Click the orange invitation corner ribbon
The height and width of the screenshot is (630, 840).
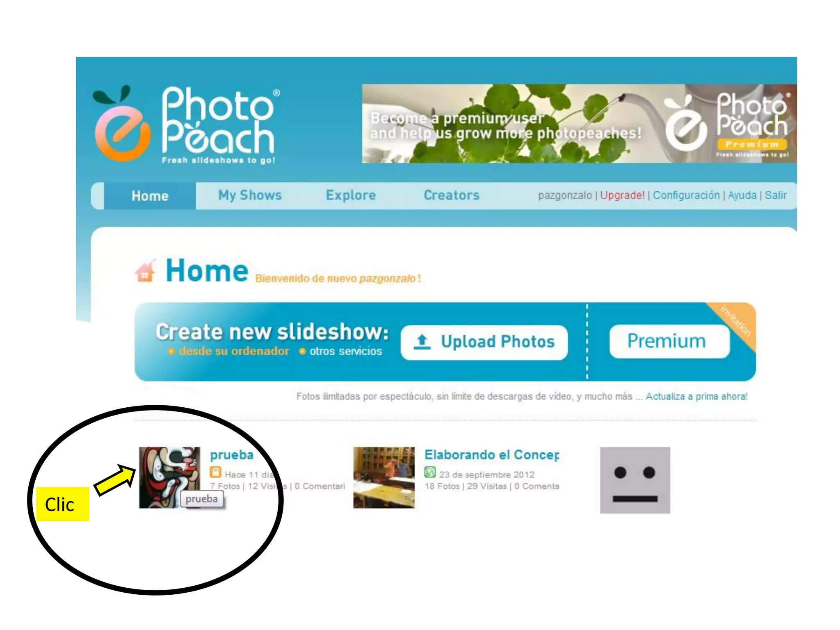(x=735, y=322)
